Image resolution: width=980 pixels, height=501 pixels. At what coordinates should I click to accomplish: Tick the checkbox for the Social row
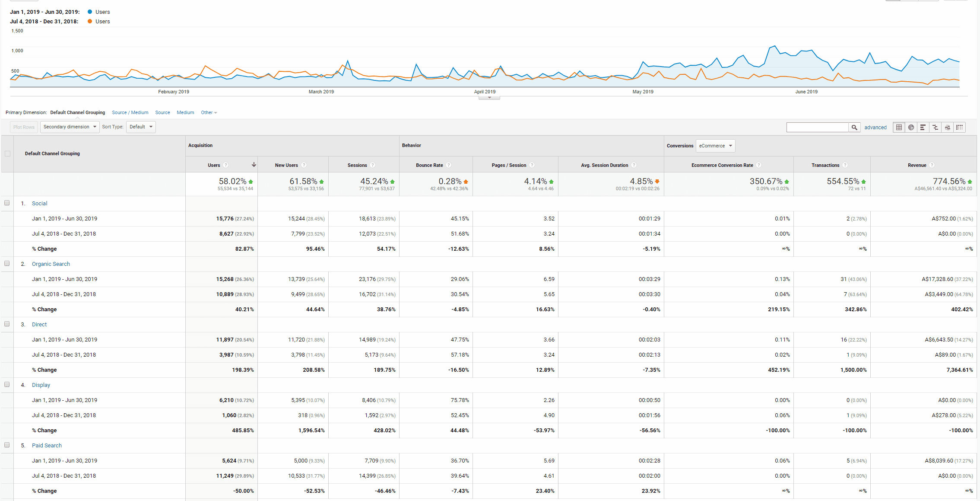(7, 203)
